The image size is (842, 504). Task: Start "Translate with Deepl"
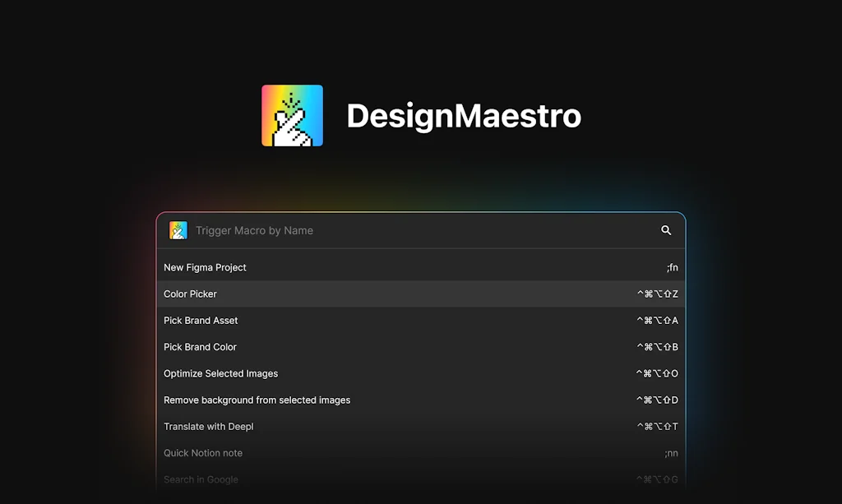tap(209, 427)
